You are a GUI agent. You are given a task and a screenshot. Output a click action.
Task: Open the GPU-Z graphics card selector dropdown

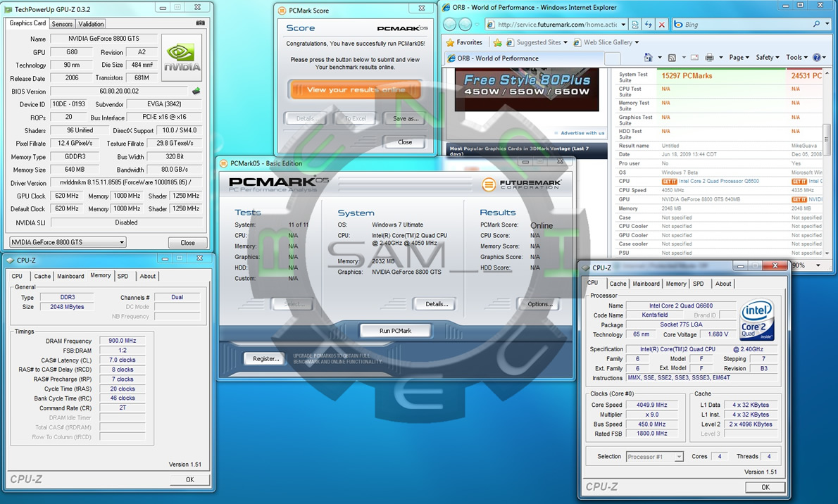click(x=122, y=243)
